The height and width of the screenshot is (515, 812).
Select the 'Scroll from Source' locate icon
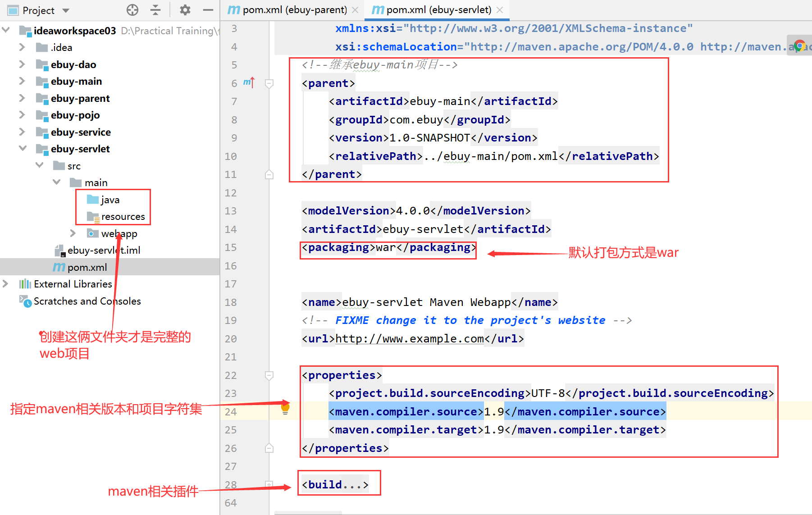click(132, 10)
